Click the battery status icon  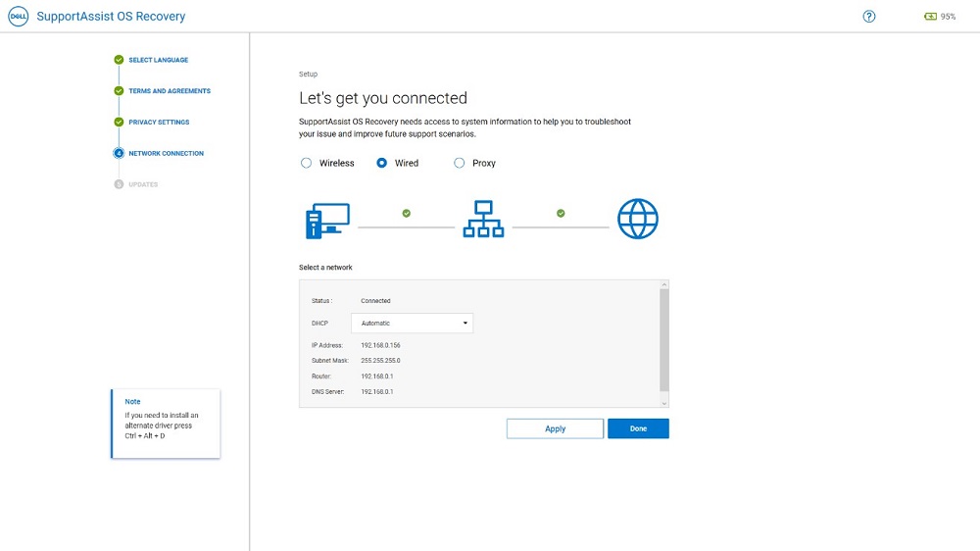[930, 17]
